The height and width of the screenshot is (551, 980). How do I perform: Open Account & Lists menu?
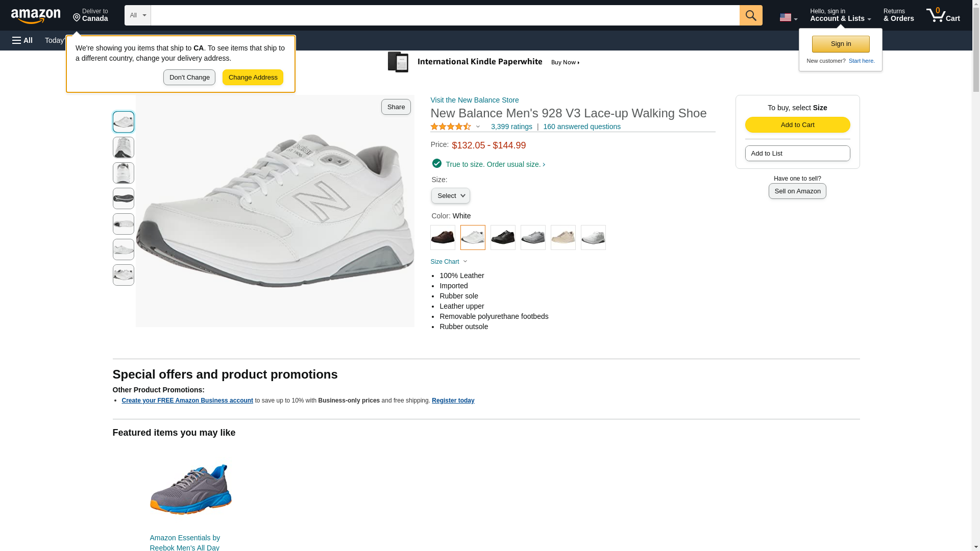(840, 15)
